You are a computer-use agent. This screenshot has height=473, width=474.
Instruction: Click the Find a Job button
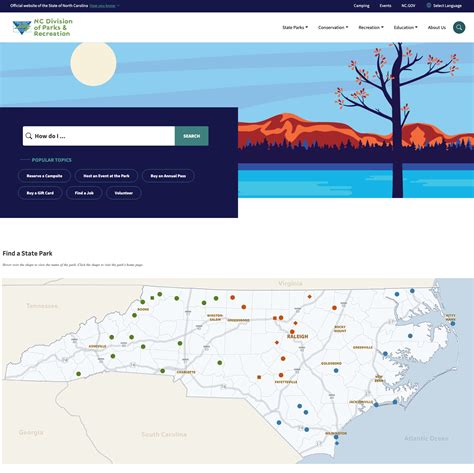(x=84, y=193)
